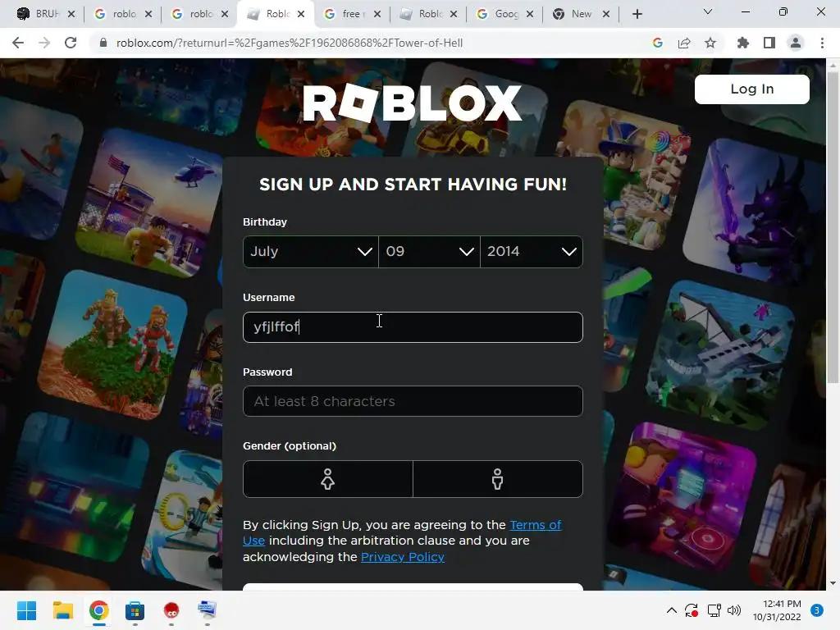The width and height of the screenshot is (840, 630).
Task: Open the birthday day dropdown showing 09
Action: tap(429, 252)
